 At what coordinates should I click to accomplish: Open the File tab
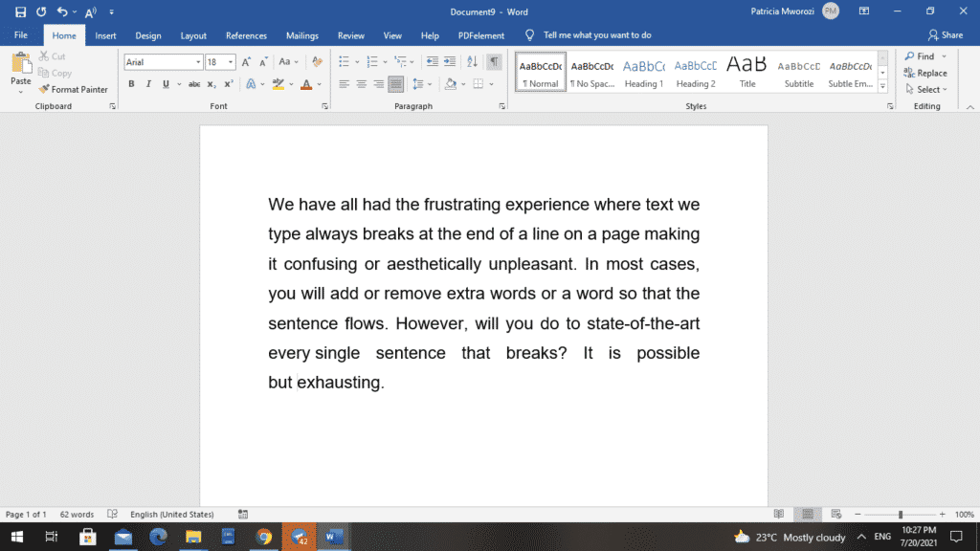click(x=21, y=35)
